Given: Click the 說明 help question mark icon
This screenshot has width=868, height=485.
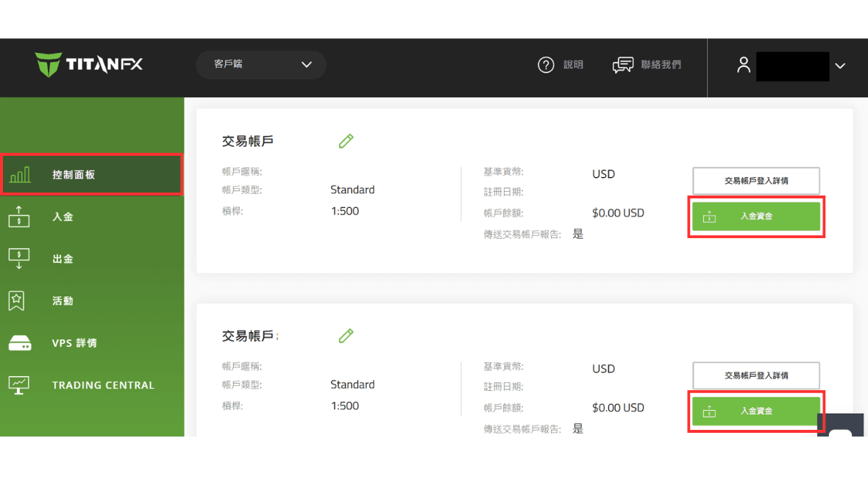Looking at the screenshot, I should tap(546, 65).
